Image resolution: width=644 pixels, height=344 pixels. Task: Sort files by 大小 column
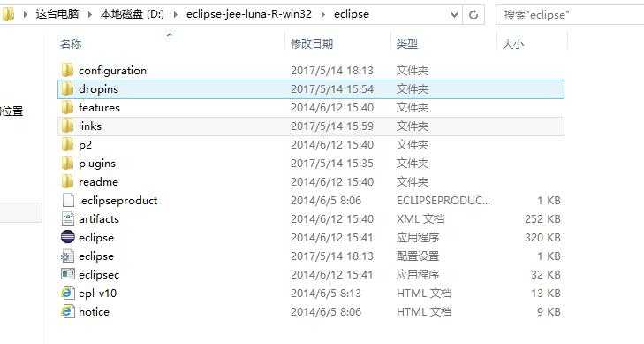tap(513, 43)
